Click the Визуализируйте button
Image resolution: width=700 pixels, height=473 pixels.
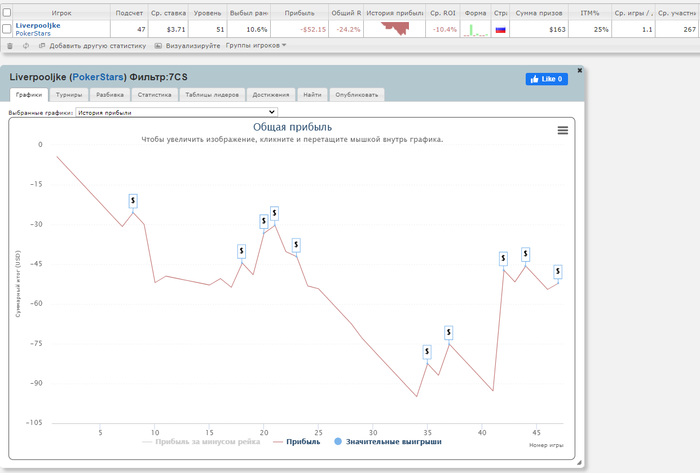(193, 46)
